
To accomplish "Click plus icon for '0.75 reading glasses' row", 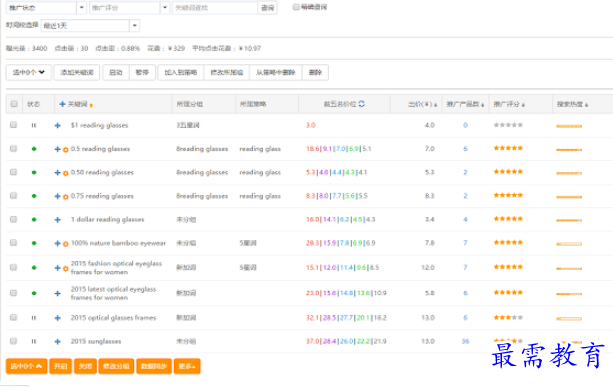I will pyautogui.click(x=57, y=196).
